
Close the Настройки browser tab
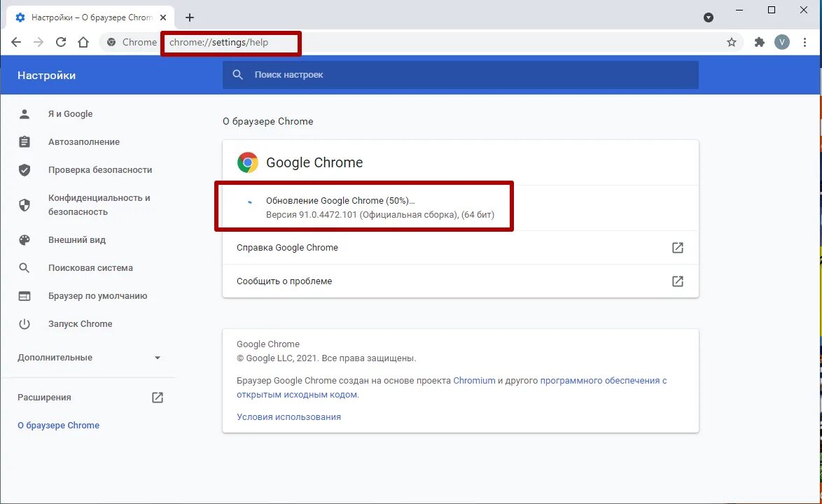[163, 17]
